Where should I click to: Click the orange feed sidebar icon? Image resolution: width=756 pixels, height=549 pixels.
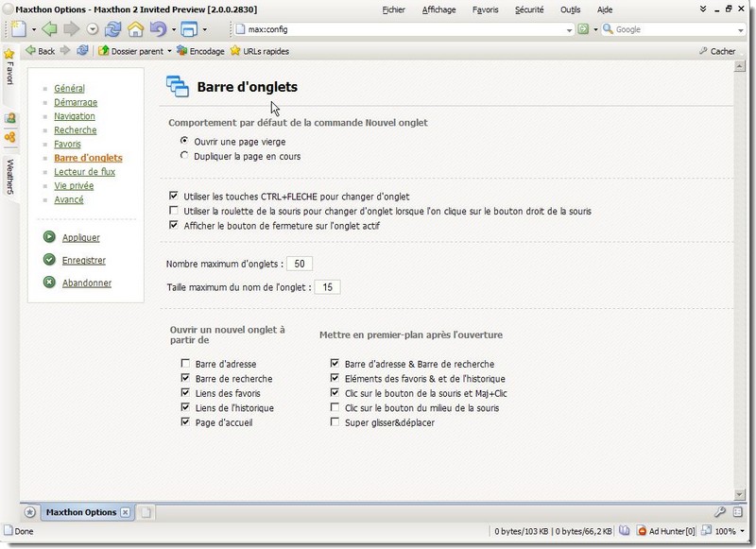(x=9, y=137)
